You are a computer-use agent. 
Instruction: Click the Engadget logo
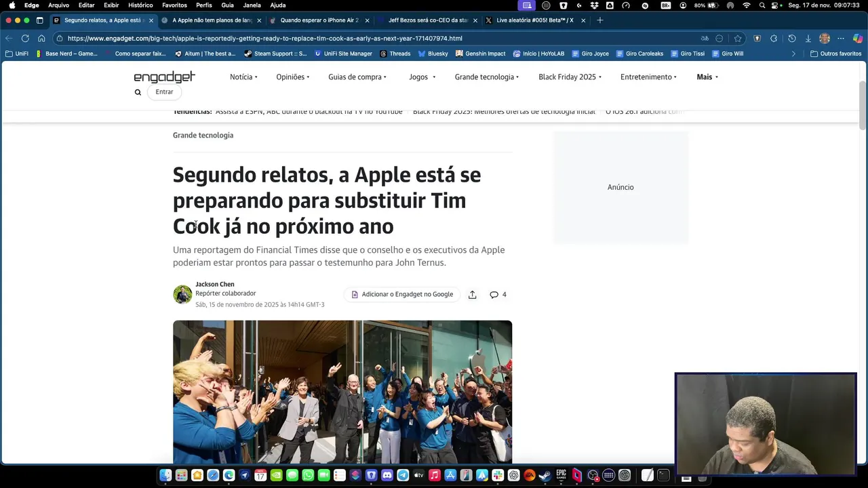click(x=164, y=77)
